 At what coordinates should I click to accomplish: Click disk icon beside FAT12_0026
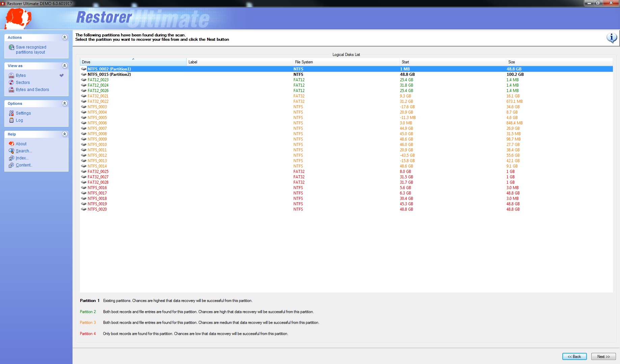tap(84, 91)
